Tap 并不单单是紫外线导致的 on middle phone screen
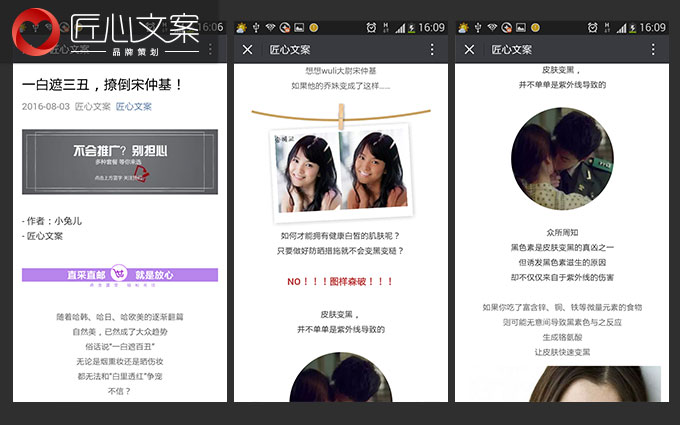Screen dimensions: 680x425 point(341,330)
